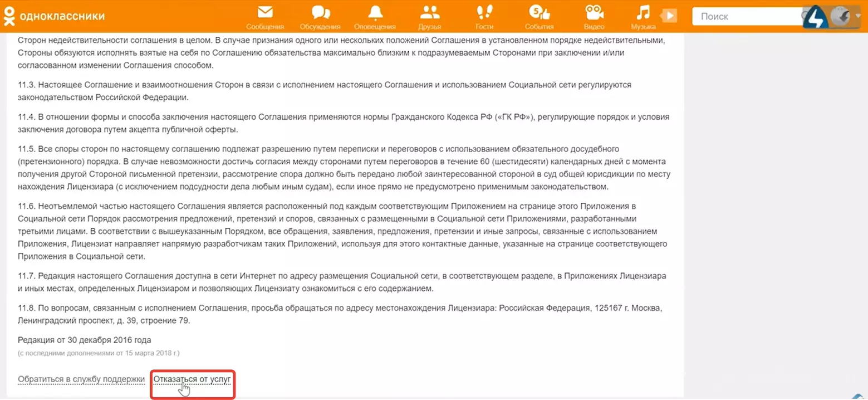This screenshot has height=400, width=868.
Task: Click the 'с последними дополнениями от 15 марта 2018' note
Action: [99, 353]
